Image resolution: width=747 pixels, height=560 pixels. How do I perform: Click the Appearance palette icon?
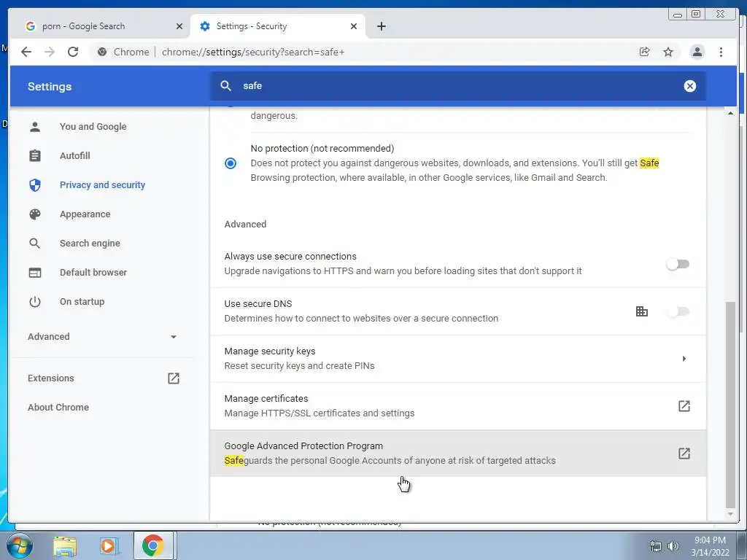click(x=35, y=214)
